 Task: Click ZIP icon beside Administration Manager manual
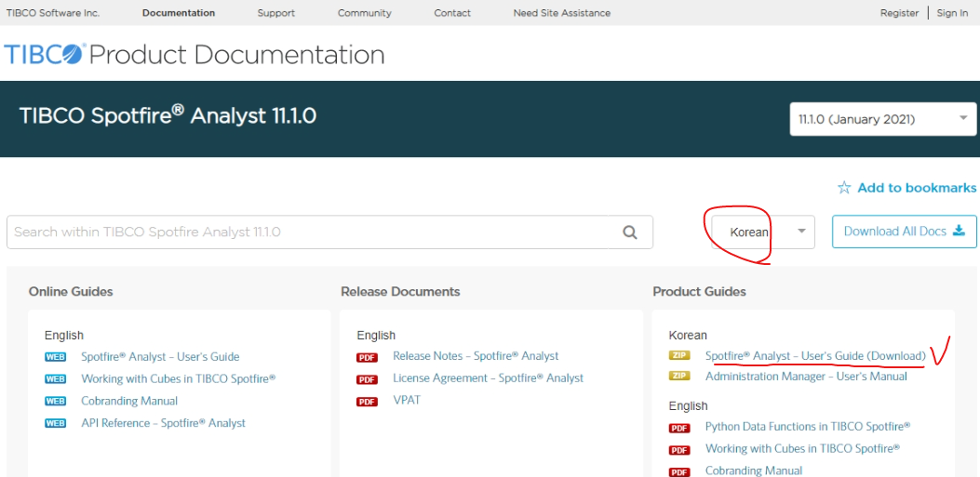tap(679, 376)
